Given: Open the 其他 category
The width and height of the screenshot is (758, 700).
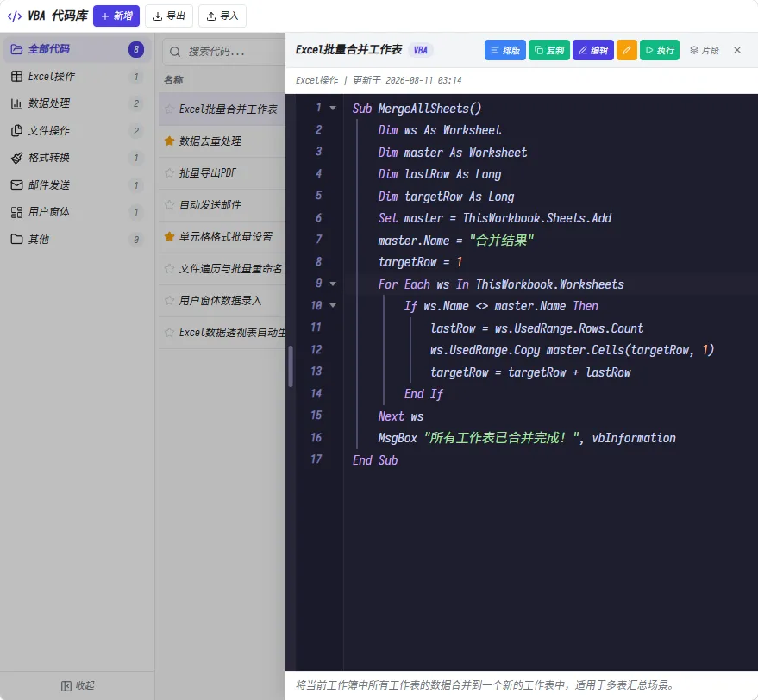Looking at the screenshot, I should pyautogui.click(x=78, y=239).
